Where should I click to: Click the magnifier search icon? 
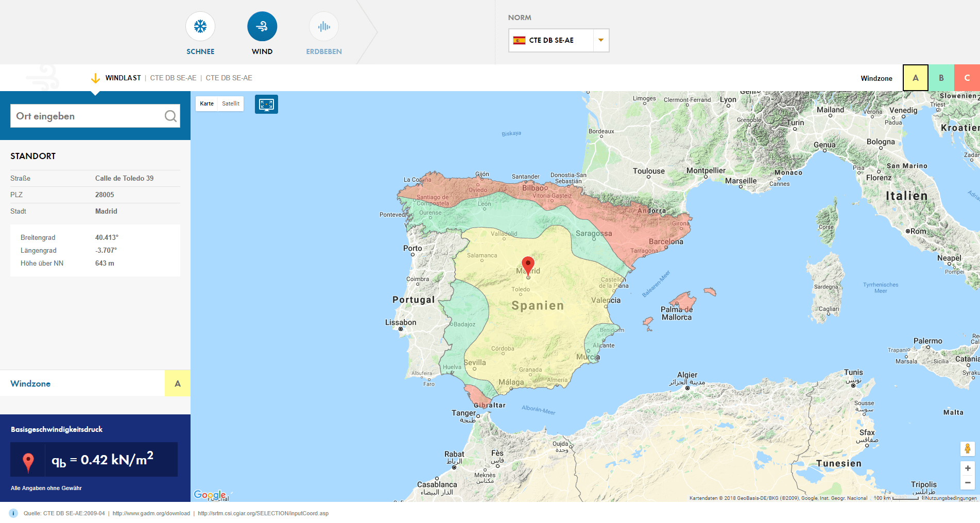tap(170, 116)
